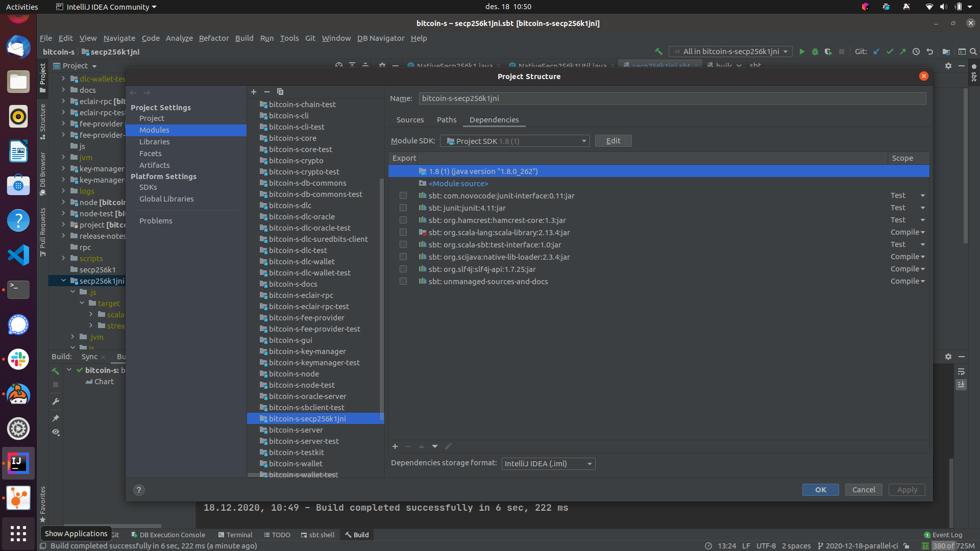Copy the selected module using the copy icon

coord(280,92)
